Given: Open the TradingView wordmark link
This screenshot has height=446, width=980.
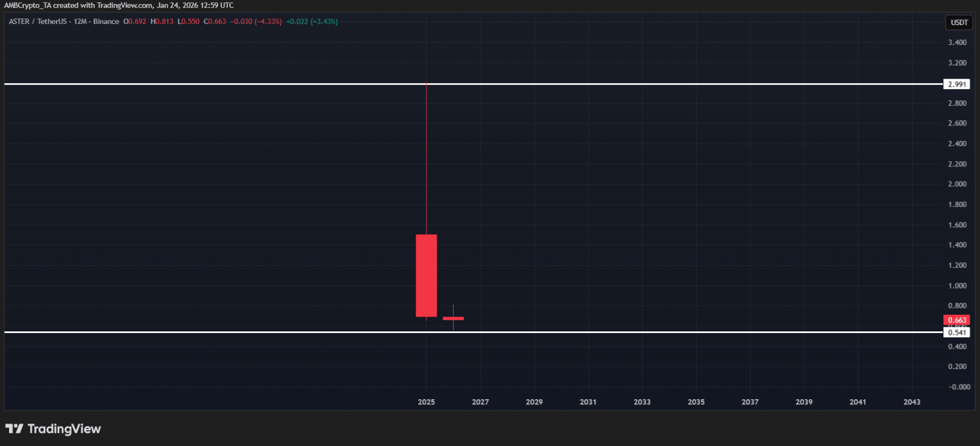Looking at the screenshot, I should [x=64, y=429].
